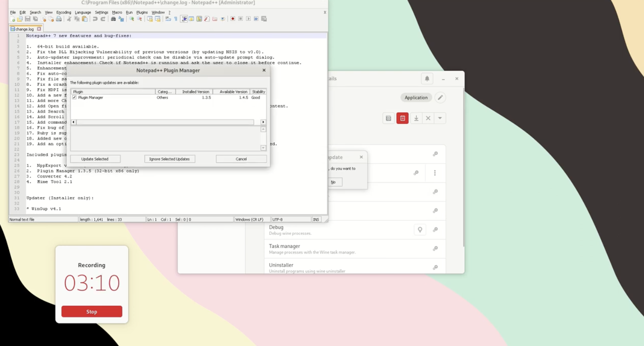Click the lightbulb icon in Debug row

[420, 230]
